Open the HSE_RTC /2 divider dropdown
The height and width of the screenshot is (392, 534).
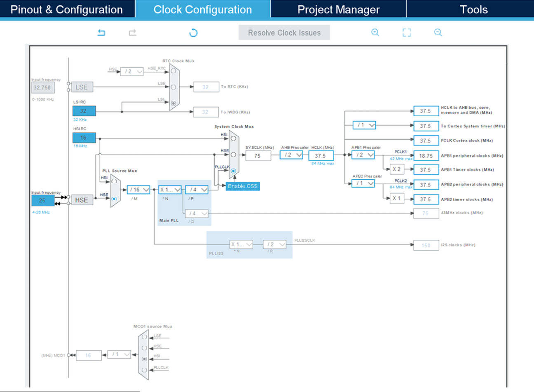coord(132,71)
